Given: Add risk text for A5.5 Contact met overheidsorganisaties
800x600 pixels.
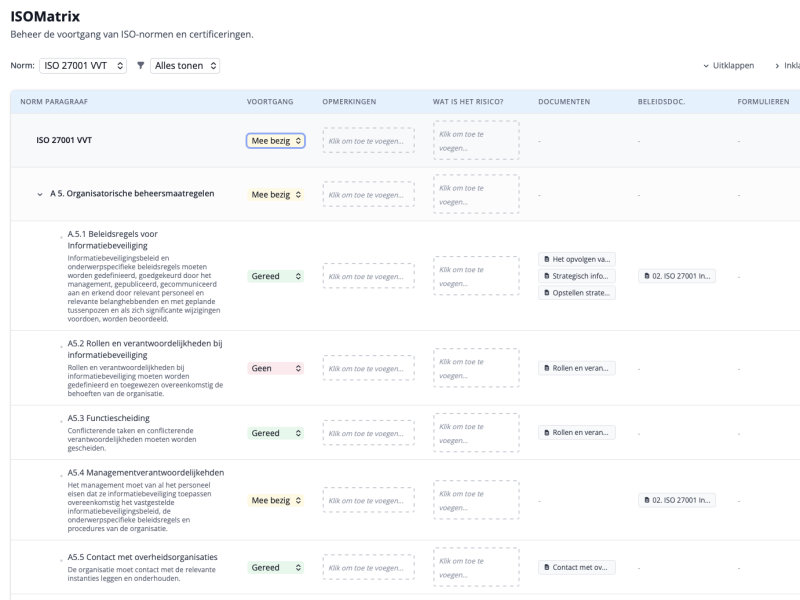Looking at the screenshot, I should 476,568.
